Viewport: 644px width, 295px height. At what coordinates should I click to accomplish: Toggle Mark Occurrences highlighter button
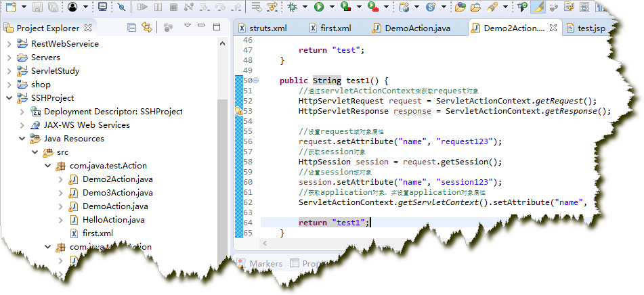(538, 7)
